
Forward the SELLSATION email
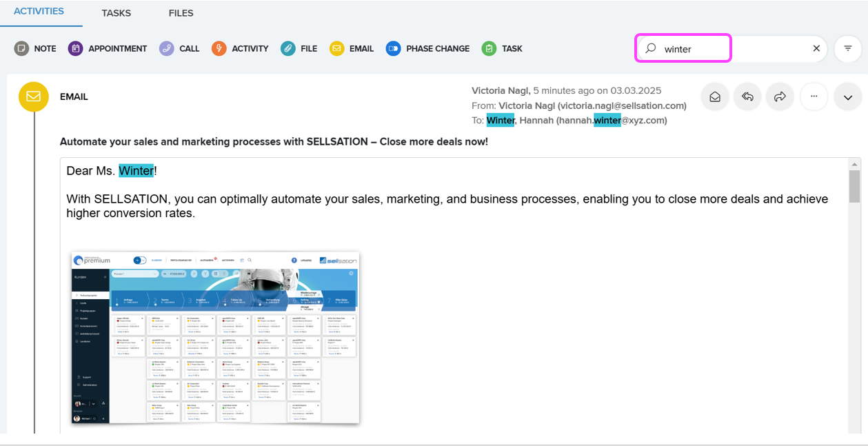[x=780, y=97]
